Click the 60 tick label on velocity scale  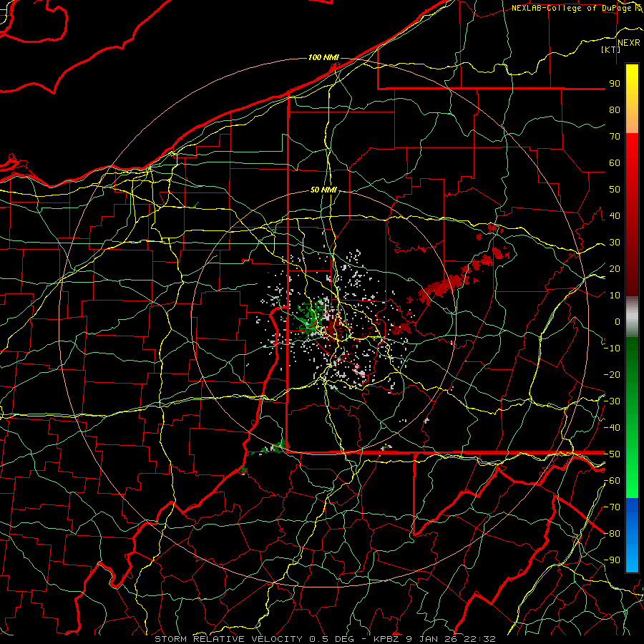click(x=615, y=163)
